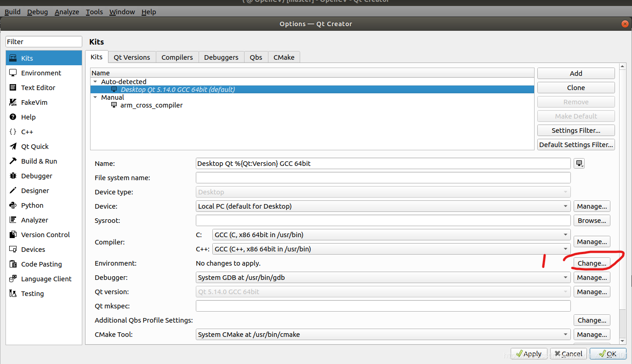Collapse the Auto-detected kits group
The width and height of the screenshot is (632, 364).
(95, 81)
